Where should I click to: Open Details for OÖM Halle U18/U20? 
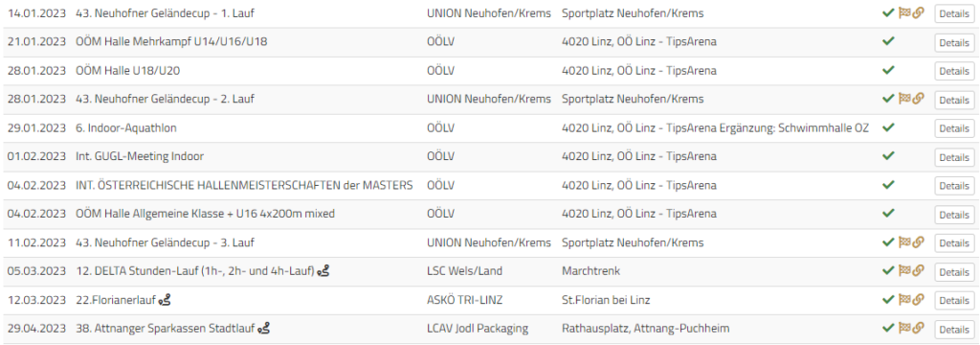pos(954,71)
